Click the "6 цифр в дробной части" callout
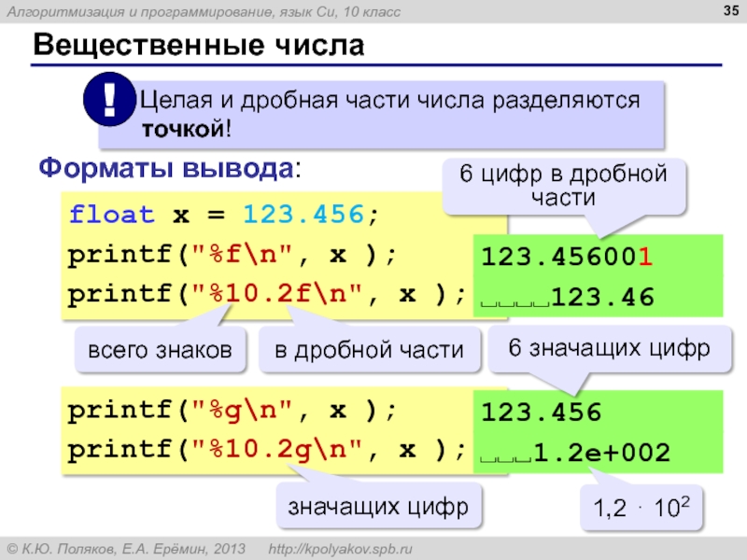Viewport: 747px width, 560px height. (x=562, y=186)
